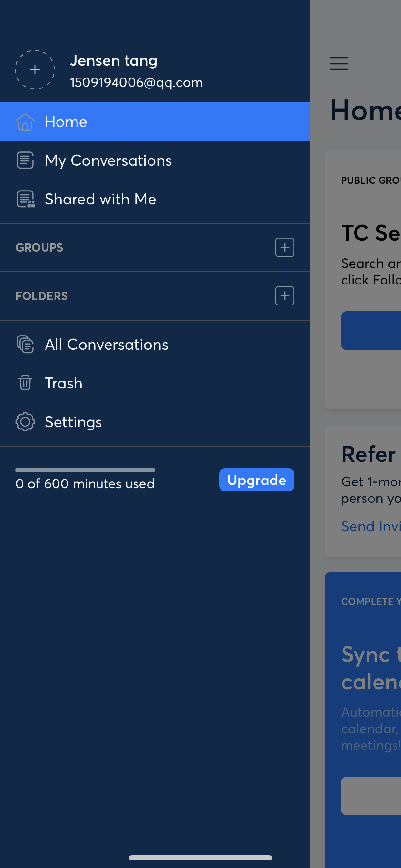Click the My Conversations document icon
Viewport: 401px width, 868px height.
pos(25,160)
